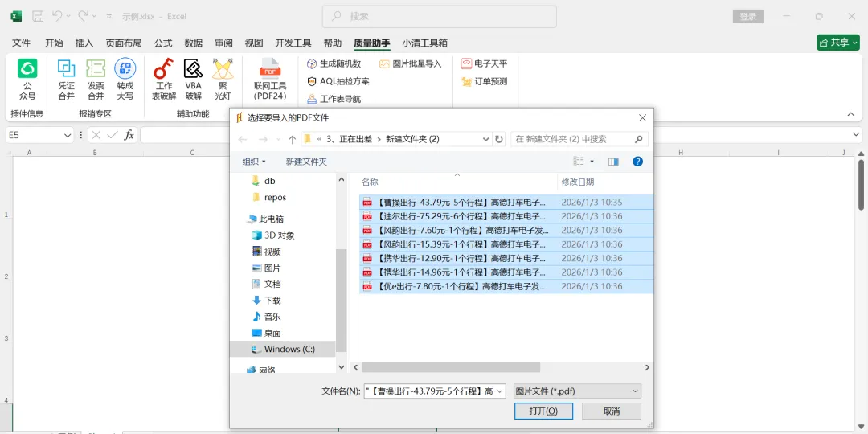This screenshot has width=868, height=434.
Task: Click the 登录 sign-in button
Action: coord(748,17)
